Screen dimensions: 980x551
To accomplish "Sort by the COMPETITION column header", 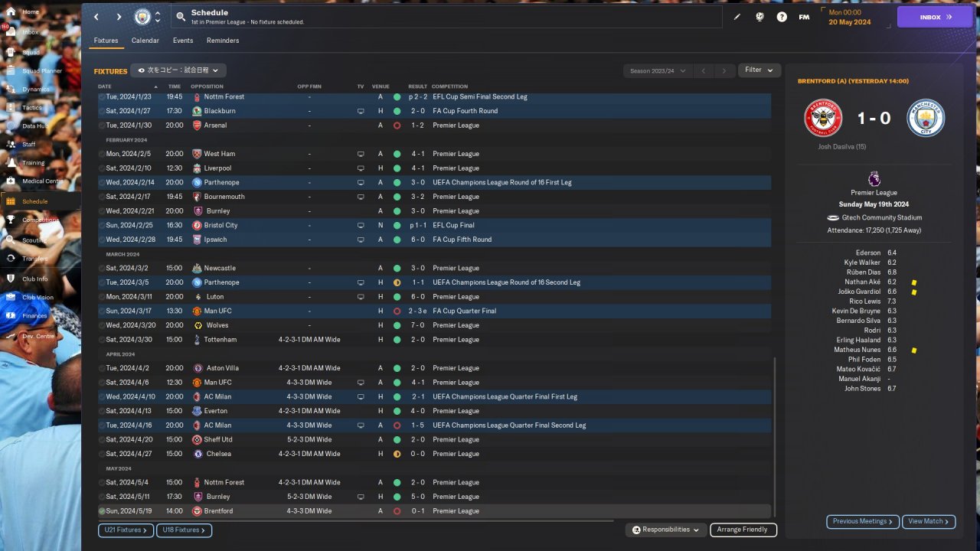I will [x=449, y=86].
